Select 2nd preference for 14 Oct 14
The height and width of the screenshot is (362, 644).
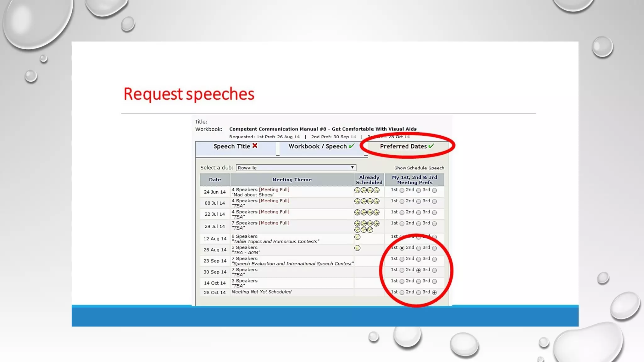point(419,282)
